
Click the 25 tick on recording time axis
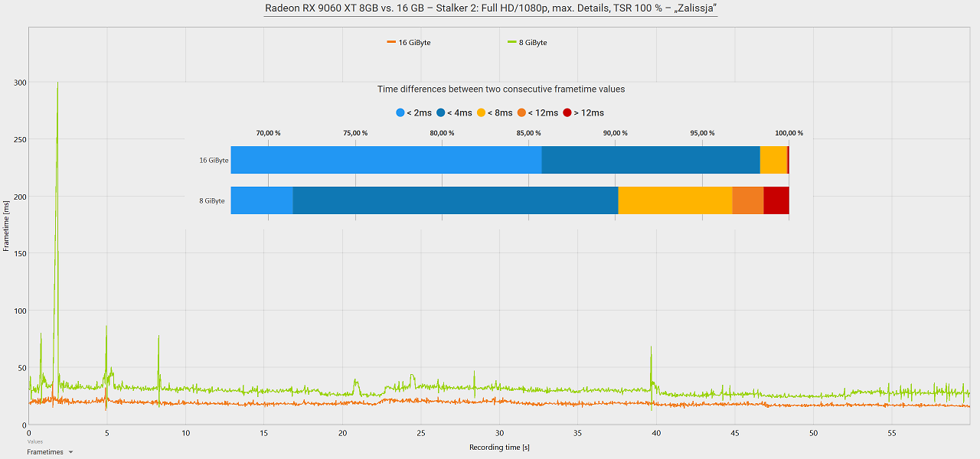(421, 433)
